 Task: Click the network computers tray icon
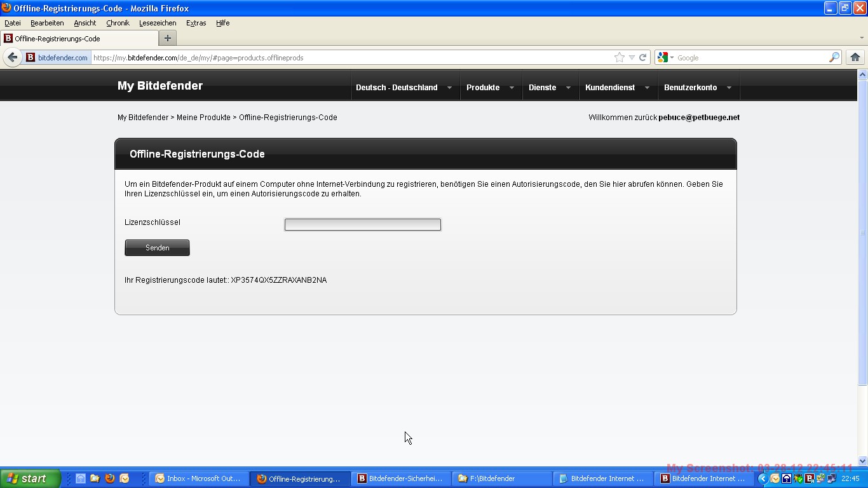(x=831, y=478)
